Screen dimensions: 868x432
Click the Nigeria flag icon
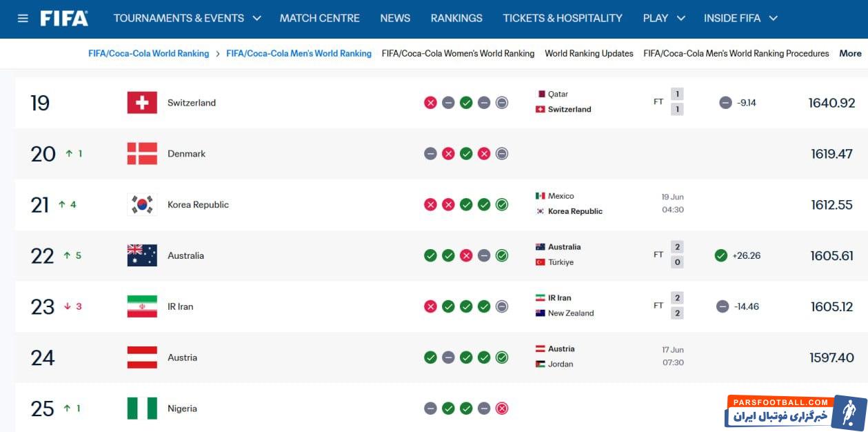[142, 409]
